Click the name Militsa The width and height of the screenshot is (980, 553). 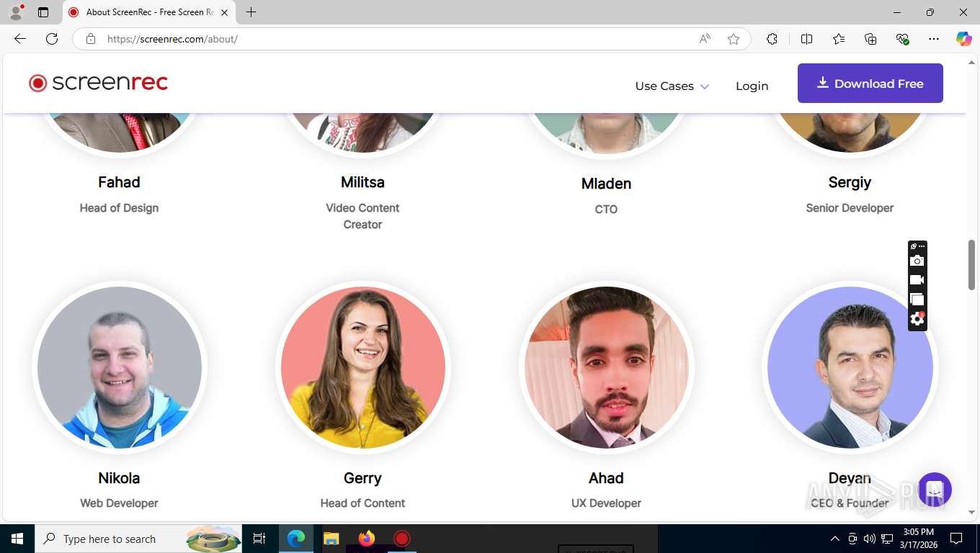click(x=362, y=182)
